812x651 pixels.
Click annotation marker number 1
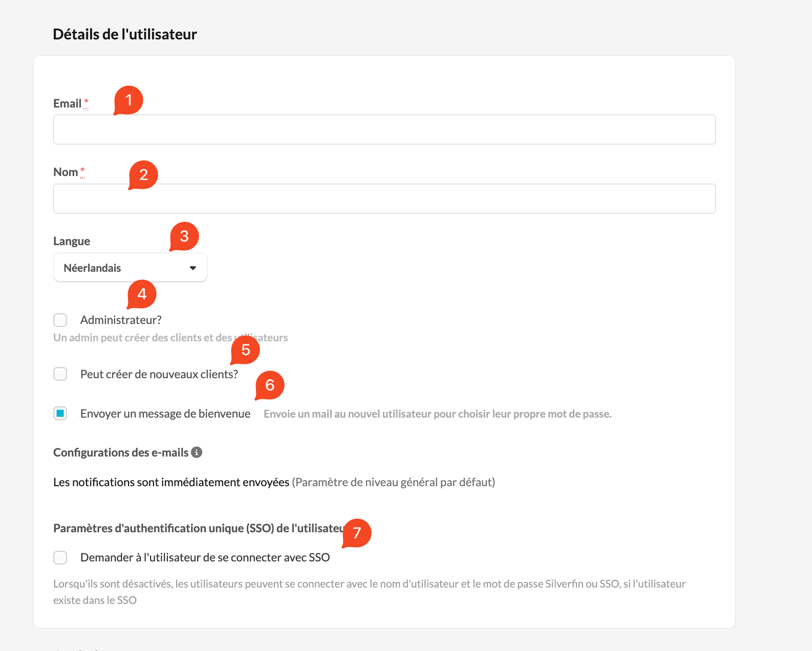pyautogui.click(x=129, y=100)
